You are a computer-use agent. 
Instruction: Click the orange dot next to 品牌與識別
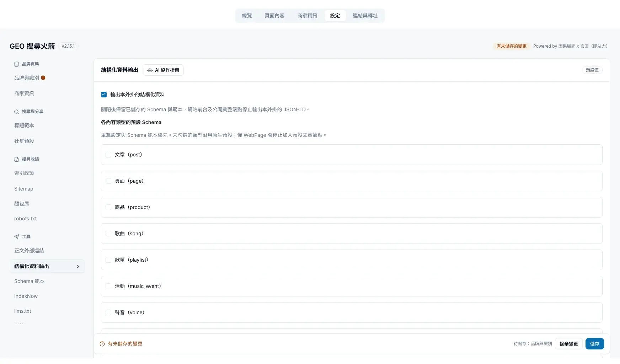[x=43, y=78]
